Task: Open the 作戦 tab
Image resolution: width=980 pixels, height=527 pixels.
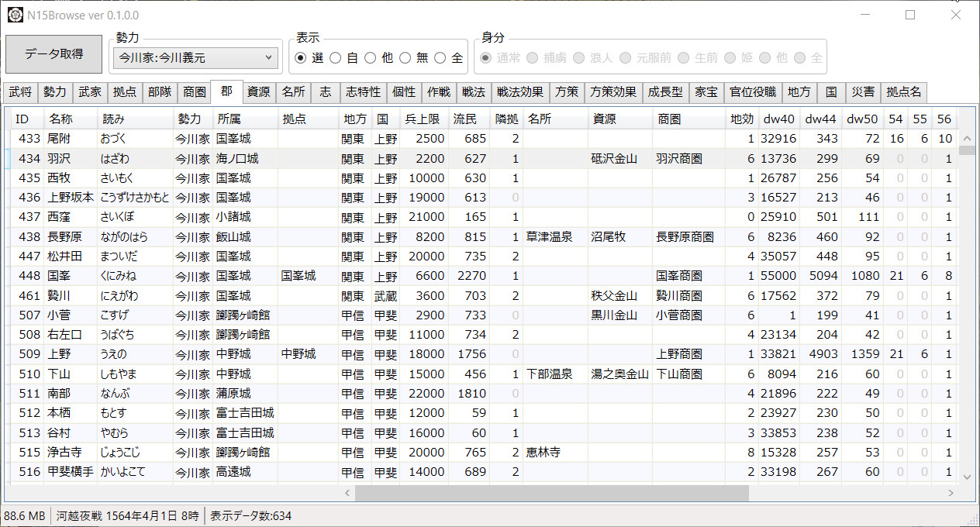Action: pos(439,92)
